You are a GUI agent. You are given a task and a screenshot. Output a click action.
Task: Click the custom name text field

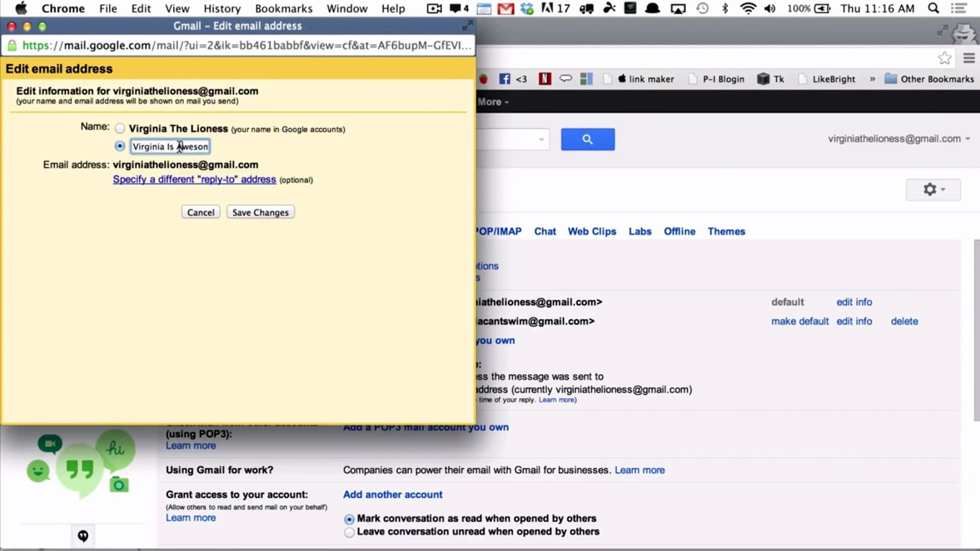[169, 147]
